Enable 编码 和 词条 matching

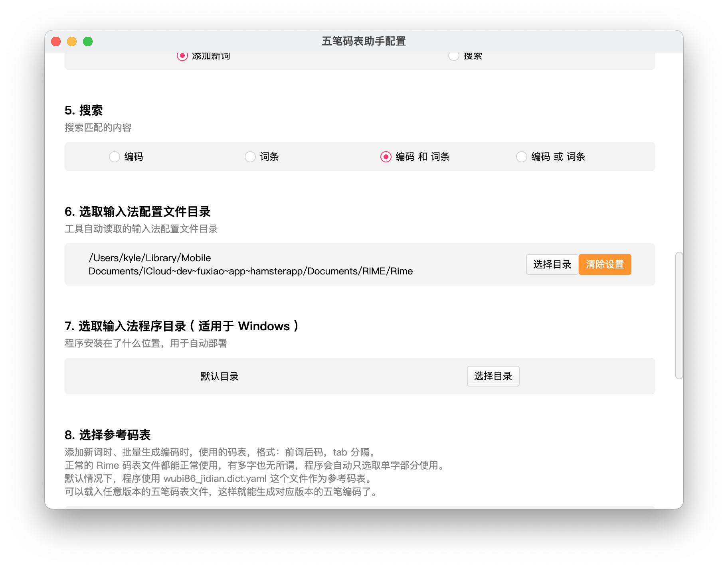(385, 157)
